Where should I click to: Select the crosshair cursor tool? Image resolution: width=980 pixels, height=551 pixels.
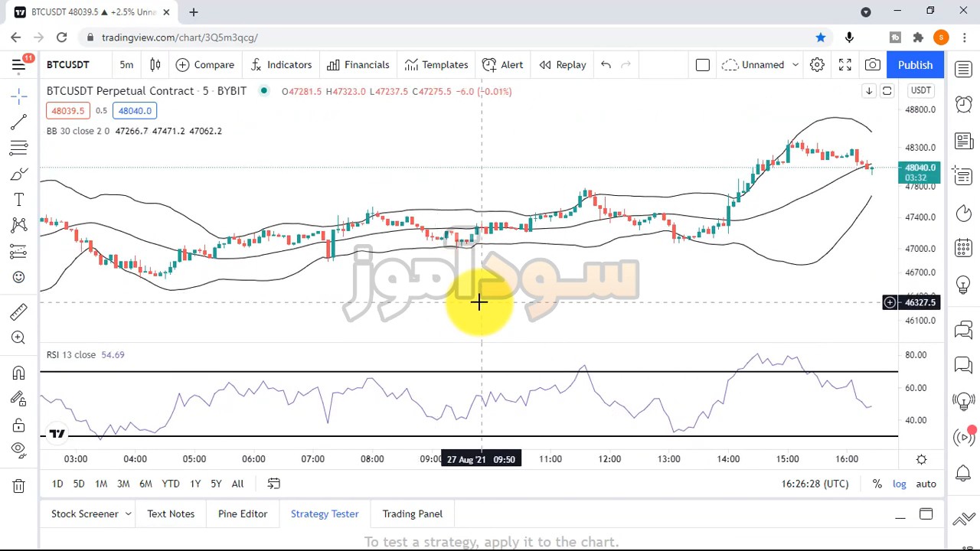click(x=19, y=96)
